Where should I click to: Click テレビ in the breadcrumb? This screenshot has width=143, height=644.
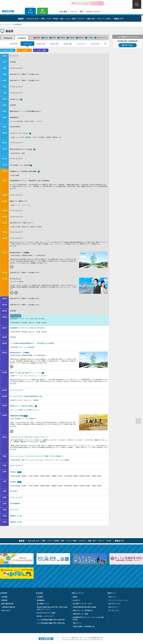[9, 25]
